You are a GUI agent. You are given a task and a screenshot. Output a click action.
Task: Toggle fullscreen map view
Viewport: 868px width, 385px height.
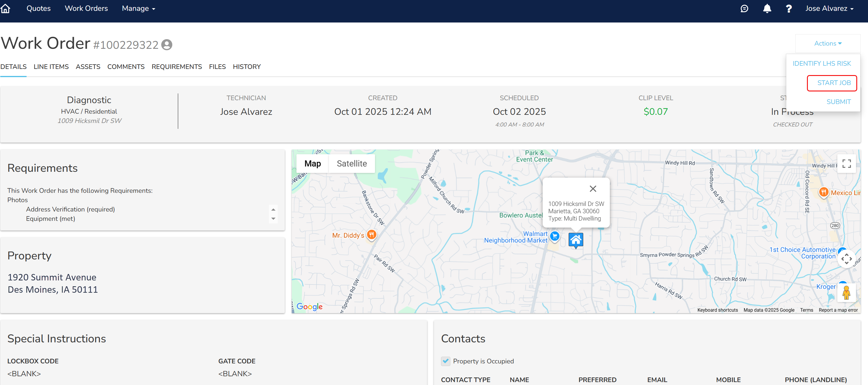[846, 164]
